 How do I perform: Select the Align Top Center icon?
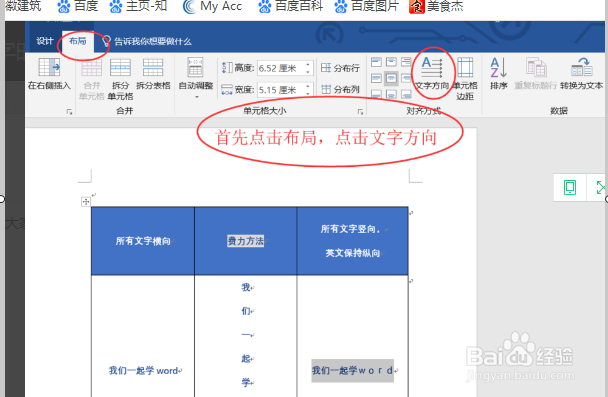[391, 62]
